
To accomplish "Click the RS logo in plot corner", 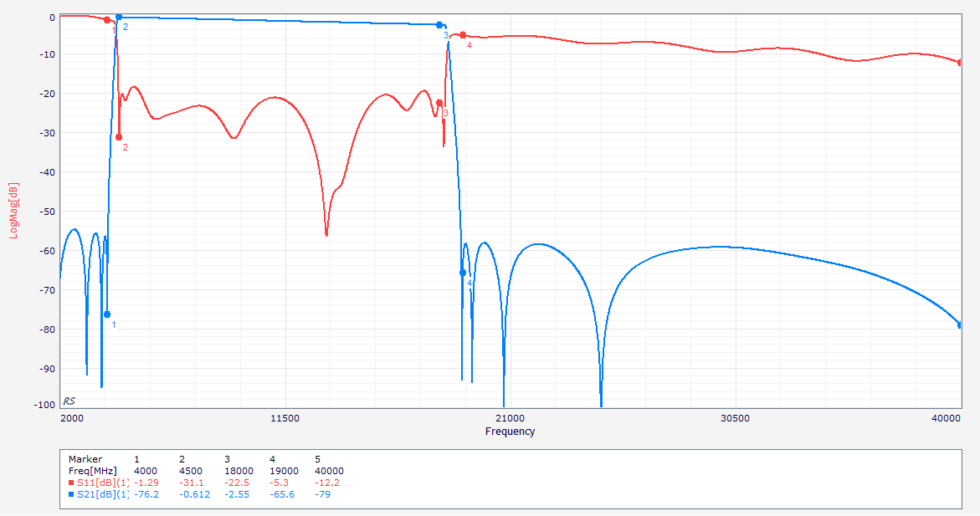I will coord(69,401).
